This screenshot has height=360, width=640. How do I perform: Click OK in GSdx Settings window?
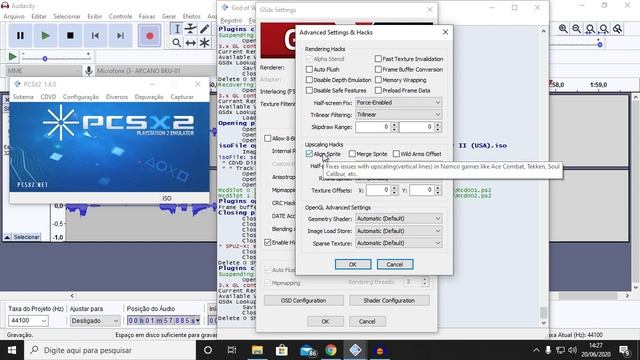click(x=325, y=322)
